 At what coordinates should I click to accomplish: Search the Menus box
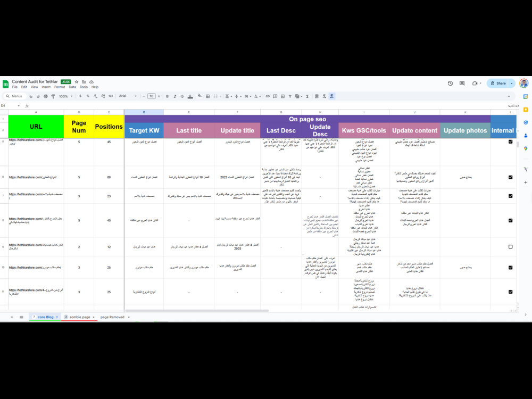pos(14,96)
